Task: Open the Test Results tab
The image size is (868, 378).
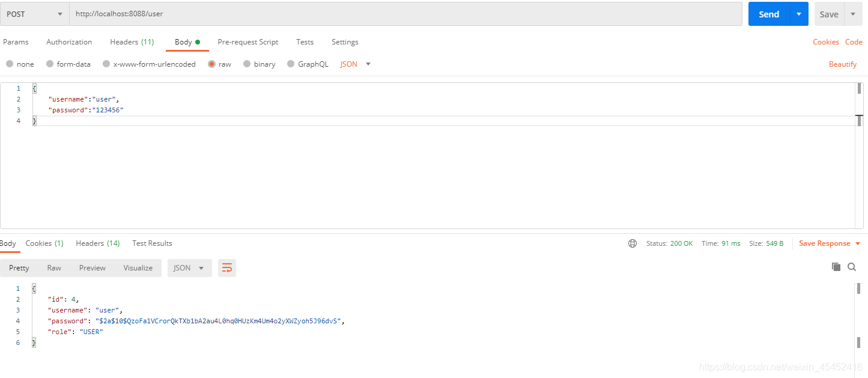Action: [152, 243]
